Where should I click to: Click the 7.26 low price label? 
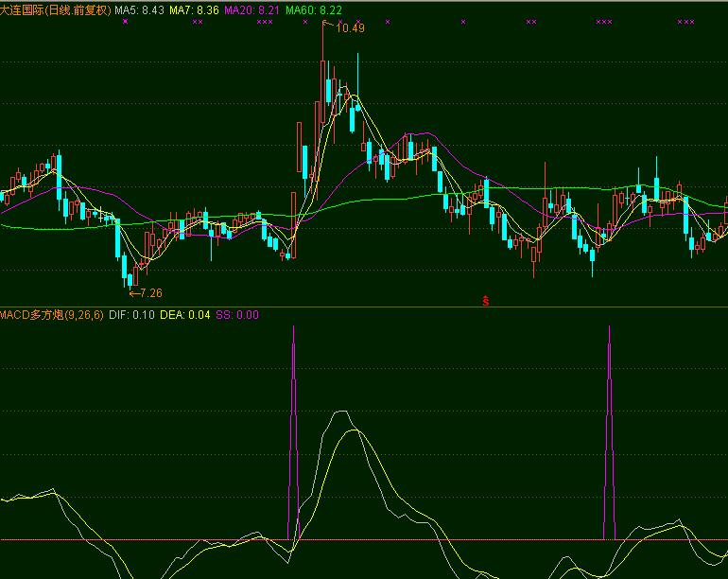click(x=151, y=293)
